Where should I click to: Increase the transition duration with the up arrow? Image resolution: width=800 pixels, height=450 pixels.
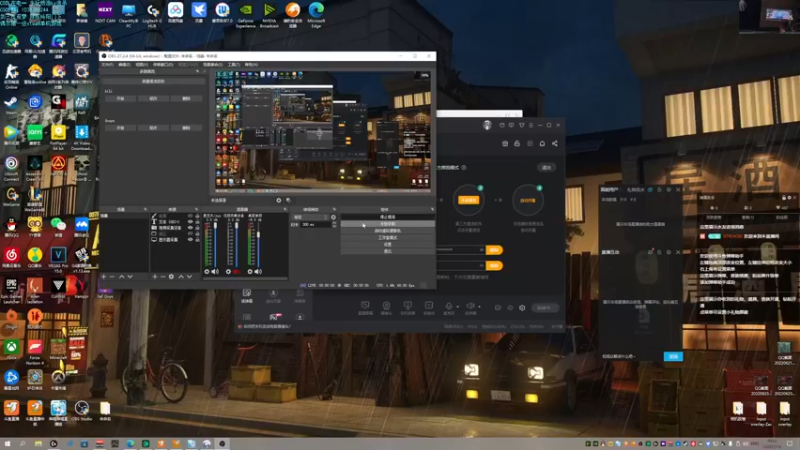click(334, 223)
